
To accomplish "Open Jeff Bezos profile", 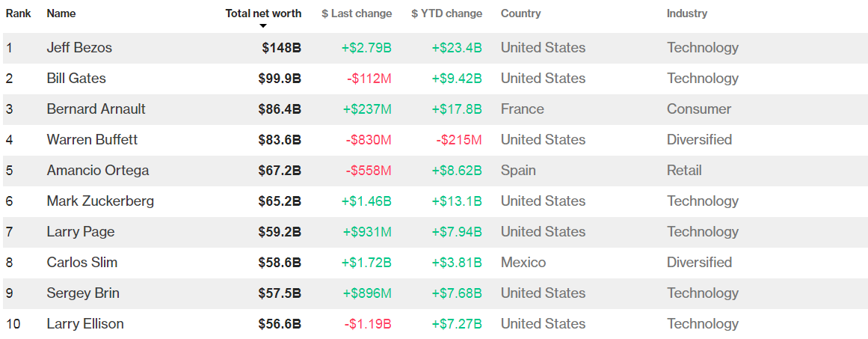I will coord(79,48).
